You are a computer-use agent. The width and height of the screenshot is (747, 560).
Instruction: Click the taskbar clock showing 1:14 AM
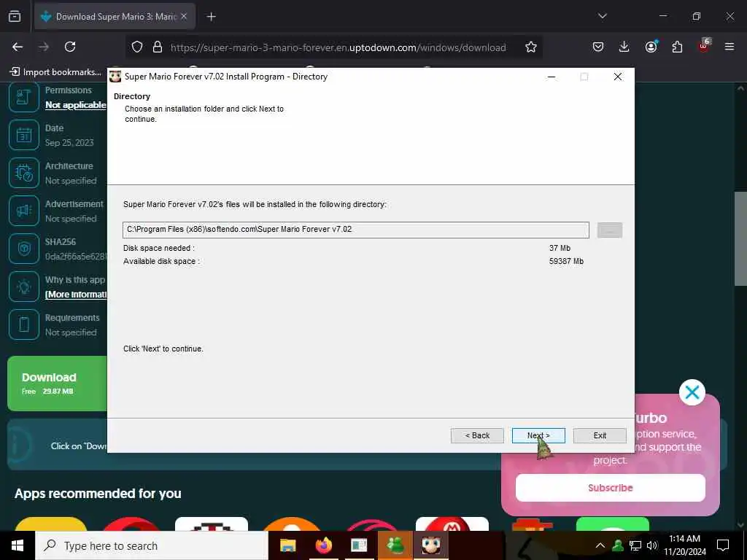click(x=684, y=545)
